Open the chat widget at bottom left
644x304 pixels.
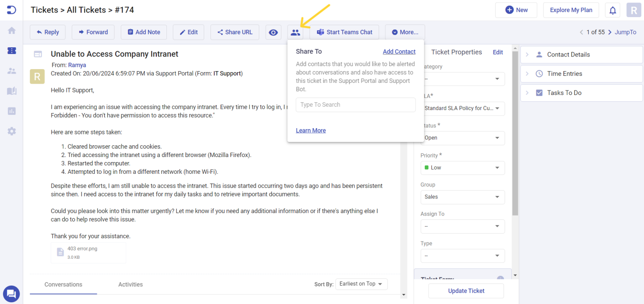point(11,294)
